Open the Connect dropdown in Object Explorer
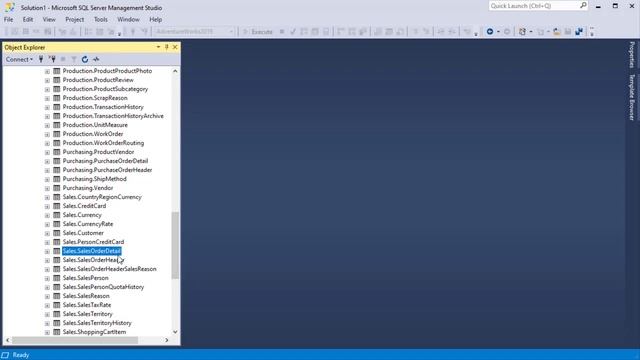Screen dimensions: 640x360 coord(19,59)
